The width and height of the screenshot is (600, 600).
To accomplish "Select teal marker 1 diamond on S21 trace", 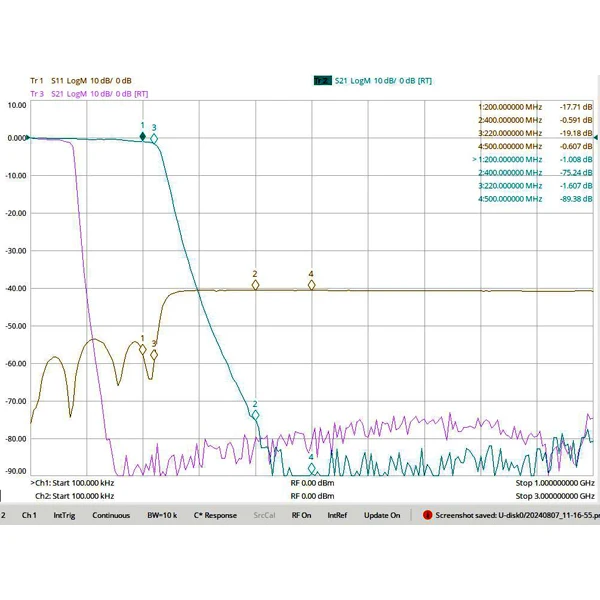I will [143, 137].
